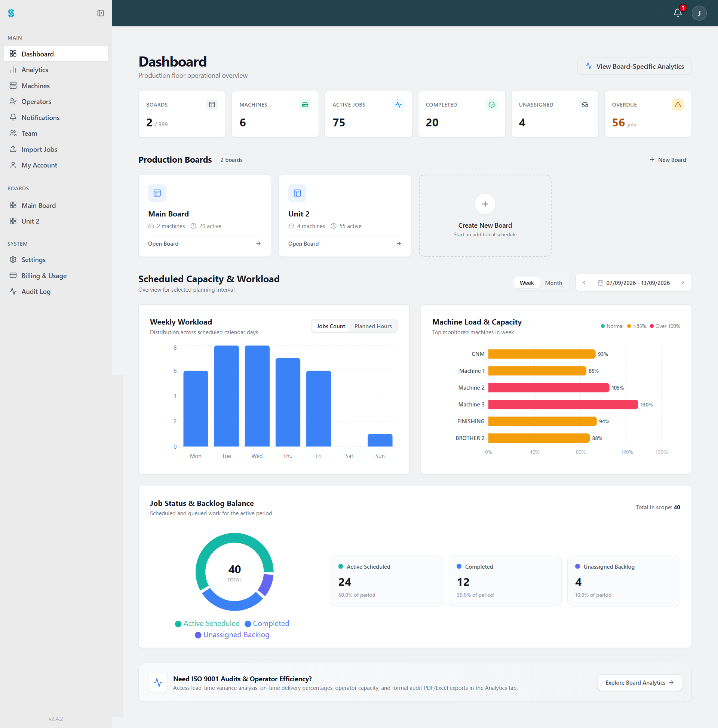Open the 07/09/2026 - 13/09/2026 date picker
This screenshot has width=718, height=728.
pos(633,283)
